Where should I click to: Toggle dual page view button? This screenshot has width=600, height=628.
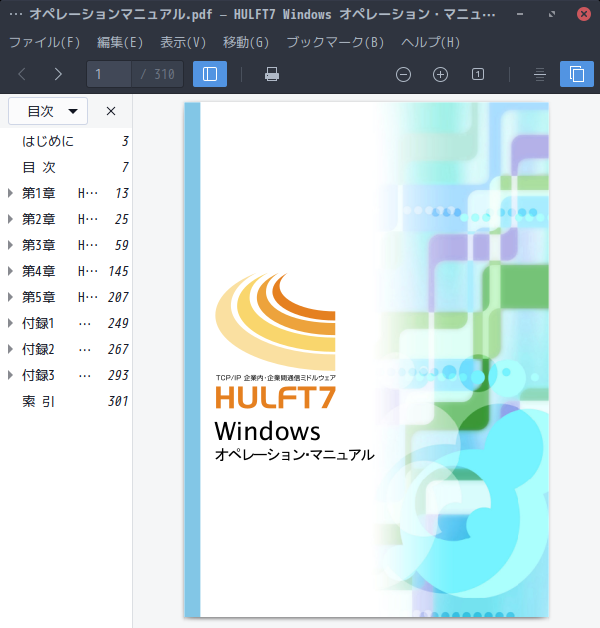coord(577,74)
